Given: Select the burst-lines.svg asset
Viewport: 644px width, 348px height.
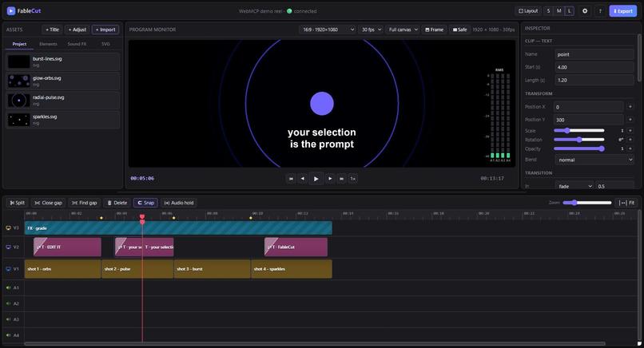Looking at the screenshot, I should pos(63,61).
